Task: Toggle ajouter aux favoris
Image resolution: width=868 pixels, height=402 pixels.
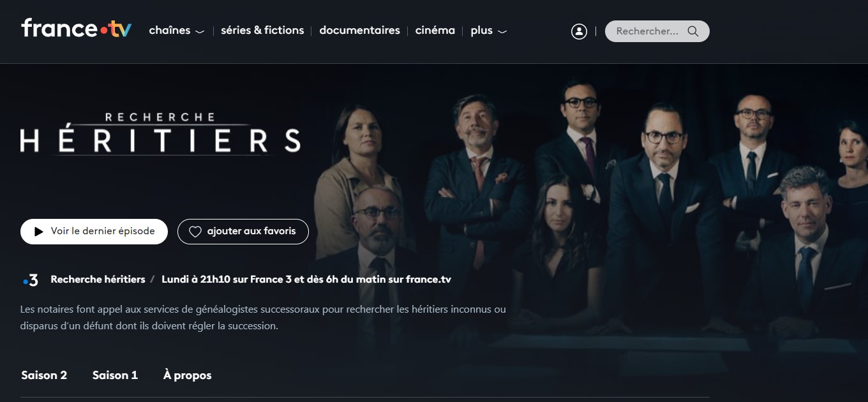Action: coord(243,232)
